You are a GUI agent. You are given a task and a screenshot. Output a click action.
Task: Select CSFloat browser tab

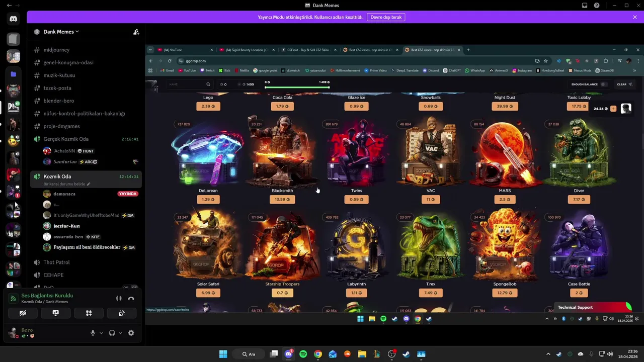tap(308, 50)
